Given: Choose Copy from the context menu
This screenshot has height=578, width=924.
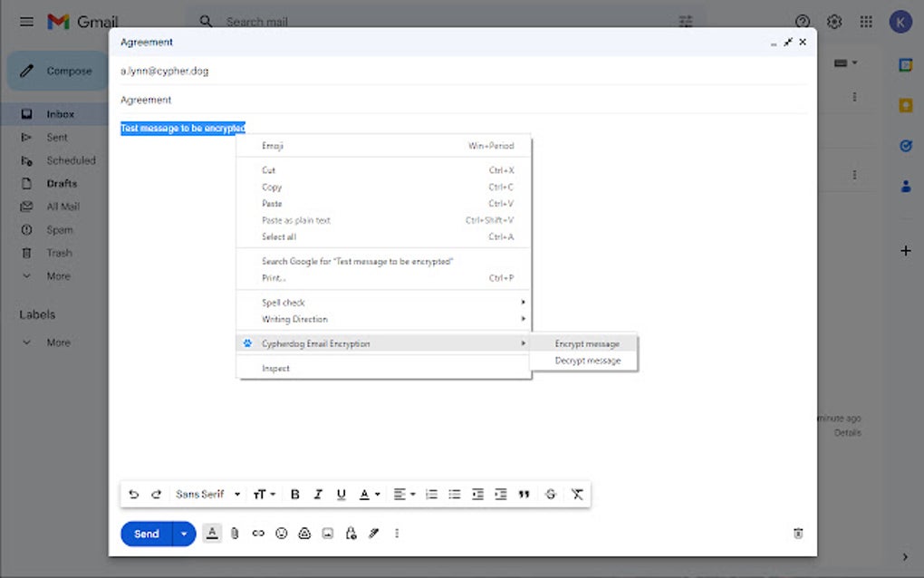Looking at the screenshot, I should point(272,187).
